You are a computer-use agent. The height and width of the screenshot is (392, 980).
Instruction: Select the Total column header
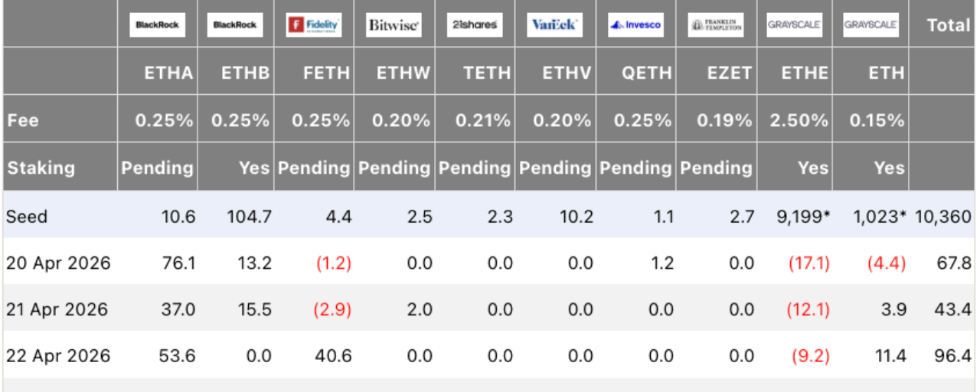pos(949,25)
